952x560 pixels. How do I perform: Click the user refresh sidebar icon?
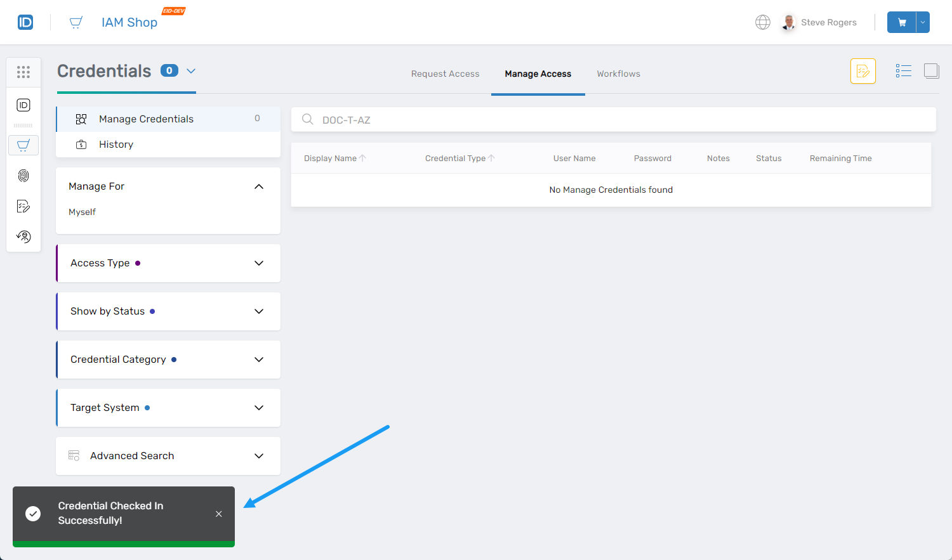pyautogui.click(x=23, y=237)
